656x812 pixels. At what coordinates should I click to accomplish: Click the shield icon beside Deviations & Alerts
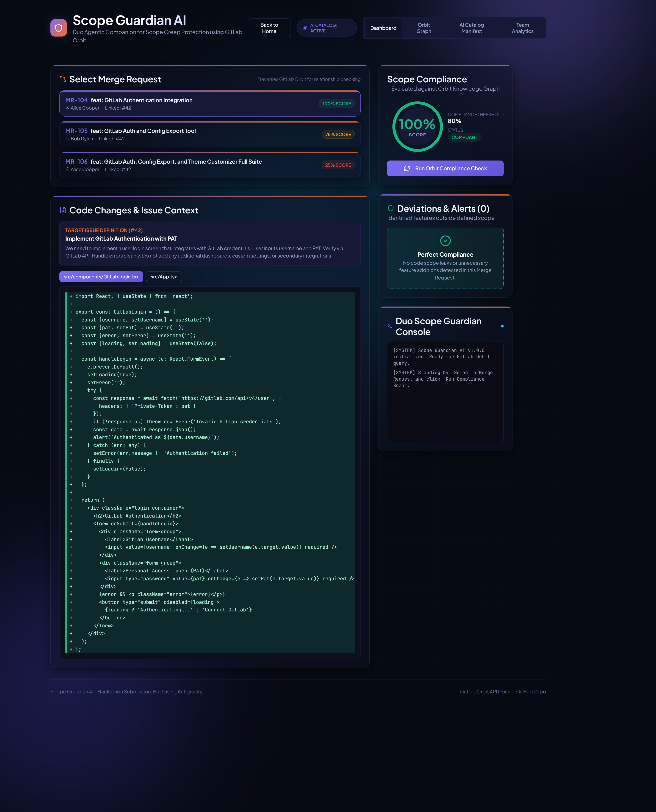click(391, 208)
